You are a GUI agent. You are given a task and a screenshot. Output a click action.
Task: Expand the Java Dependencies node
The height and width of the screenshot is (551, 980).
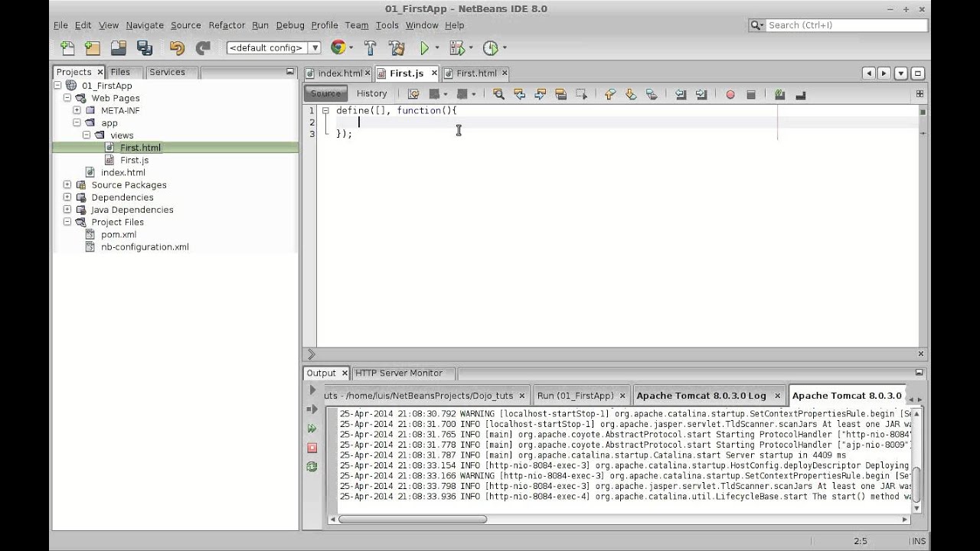pyautogui.click(x=67, y=210)
